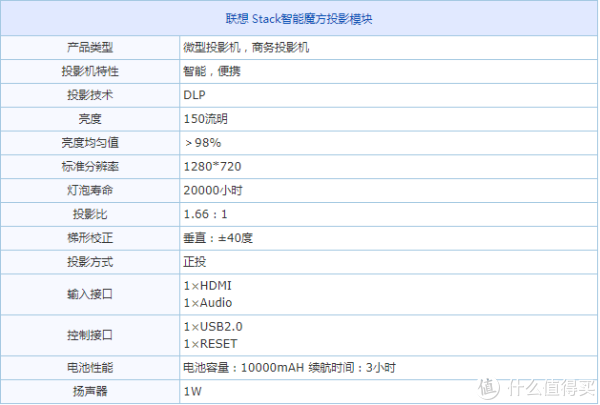Screen dimensions: 600x405
Task: Click the value 150流明
Action: (205, 119)
